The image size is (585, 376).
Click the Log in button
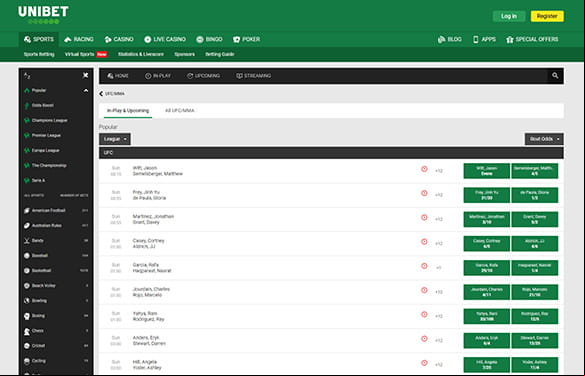tap(509, 16)
